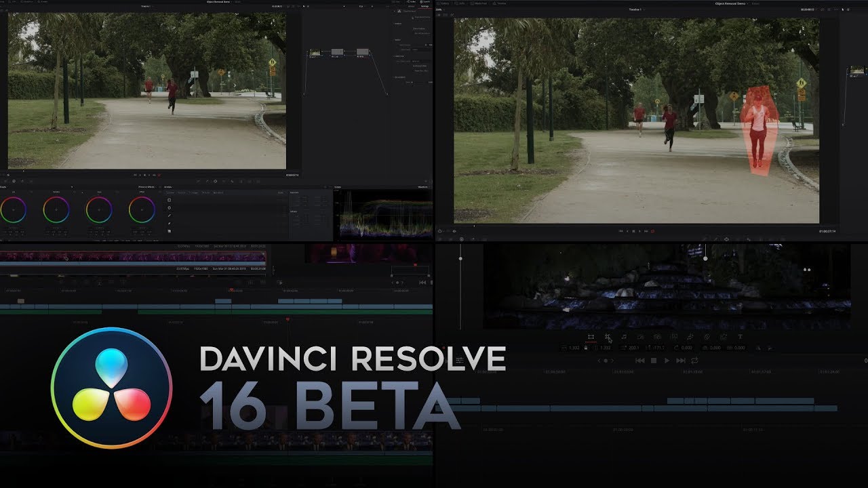Jump to last frame in lower-right transport
This screenshot has width=868, height=488.
pyautogui.click(x=681, y=361)
